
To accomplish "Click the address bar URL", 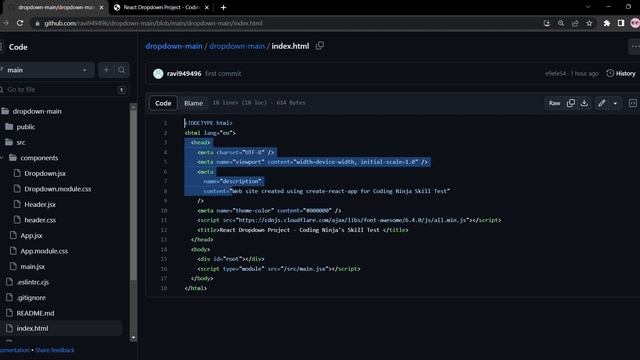I will (x=153, y=23).
